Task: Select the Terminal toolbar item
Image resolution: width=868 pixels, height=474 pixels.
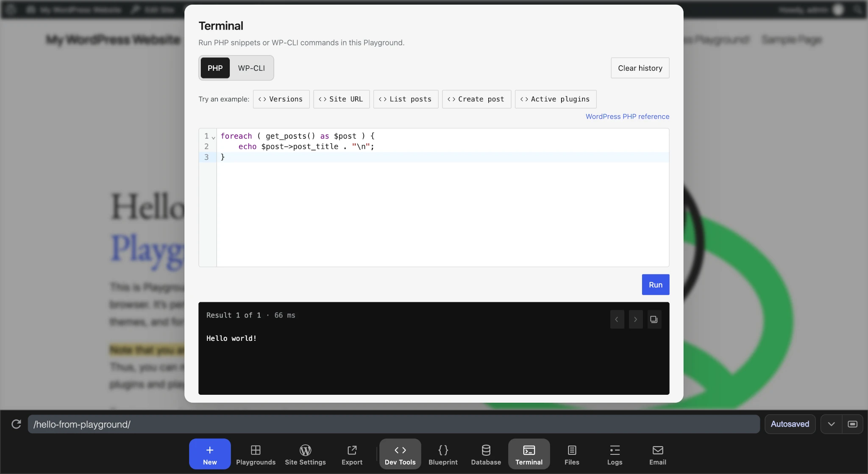Action: pyautogui.click(x=529, y=454)
